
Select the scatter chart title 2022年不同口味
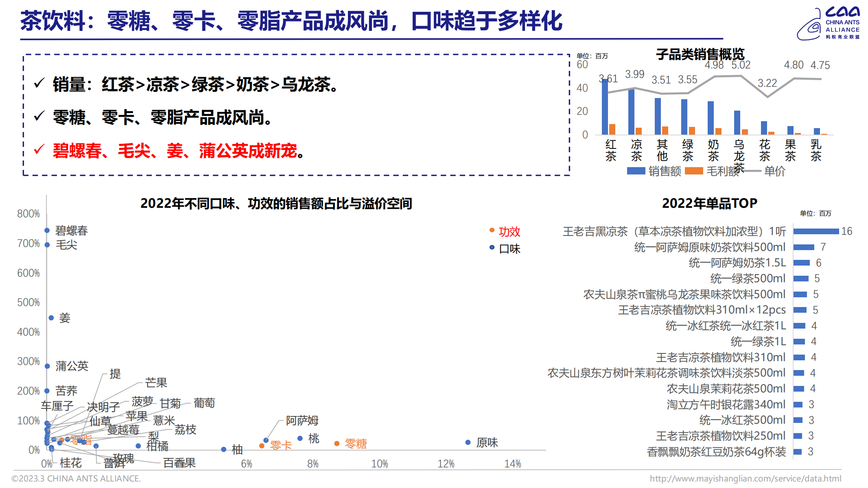(276, 203)
